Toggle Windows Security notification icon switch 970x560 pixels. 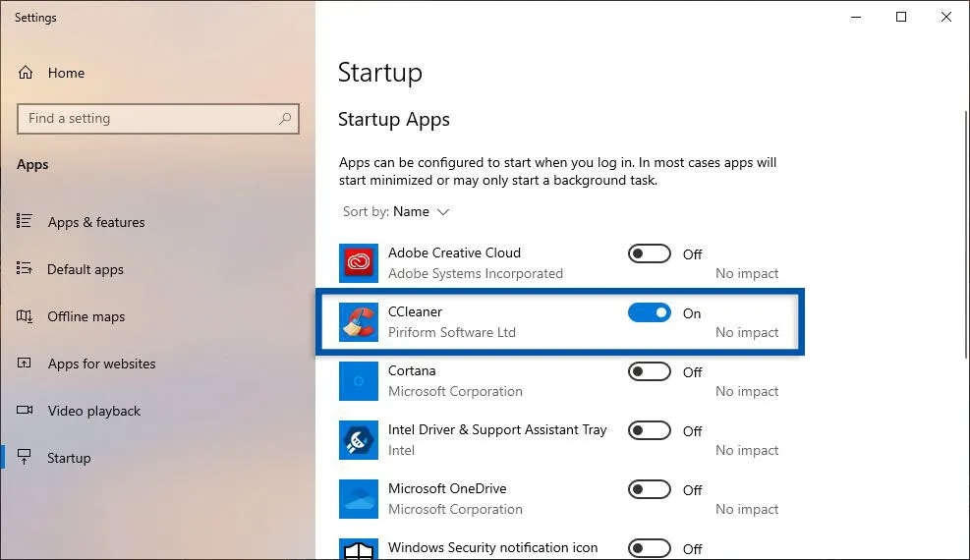[649, 548]
